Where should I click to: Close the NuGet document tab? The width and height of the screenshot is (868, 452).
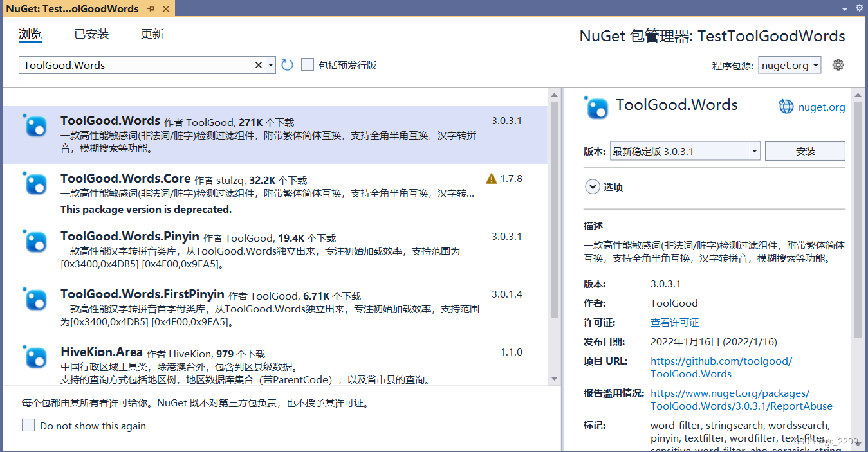[x=165, y=8]
